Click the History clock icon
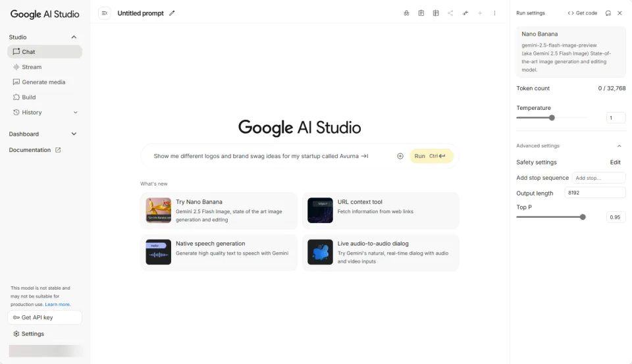The height and width of the screenshot is (364, 632). (16, 113)
